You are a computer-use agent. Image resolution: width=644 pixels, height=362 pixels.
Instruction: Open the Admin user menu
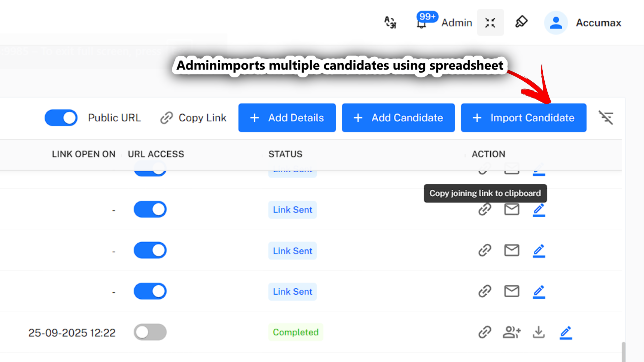457,22
